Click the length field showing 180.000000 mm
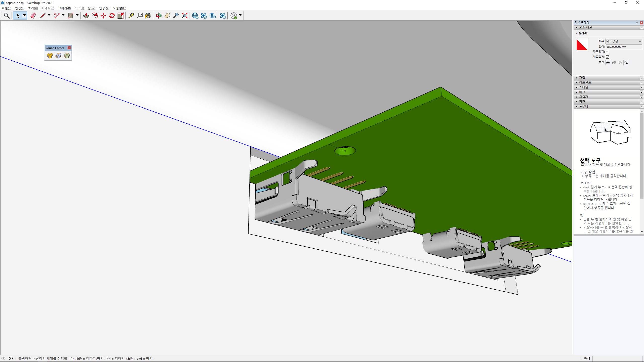This screenshot has width=644, height=362. [623, 47]
